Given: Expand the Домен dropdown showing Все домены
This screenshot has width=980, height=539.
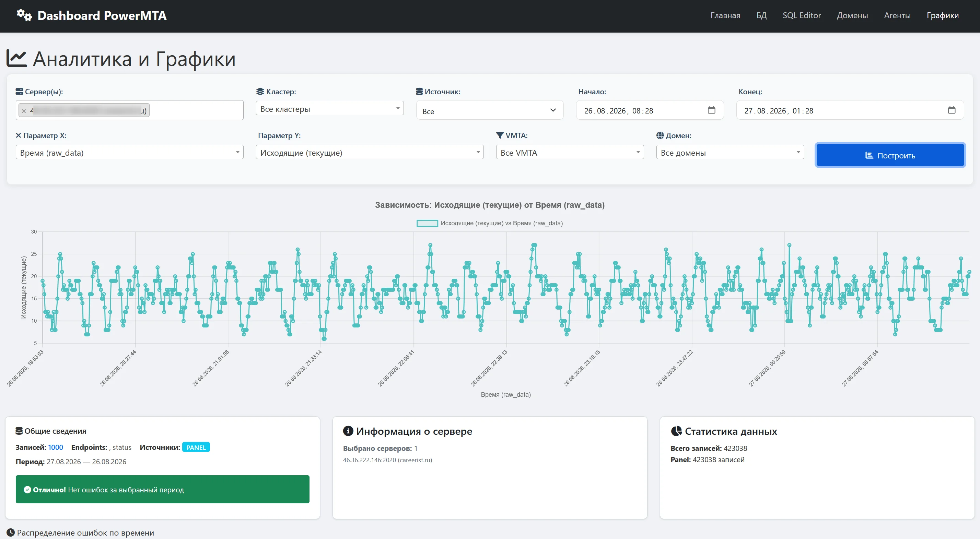Looking at the screenshot, I should [x=730, y=152].
